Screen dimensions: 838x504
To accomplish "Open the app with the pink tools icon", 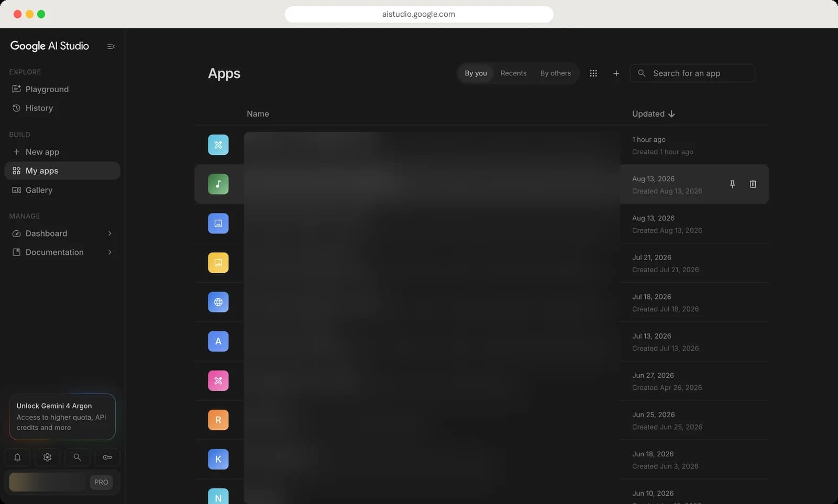I will click(x=218, y=380).
